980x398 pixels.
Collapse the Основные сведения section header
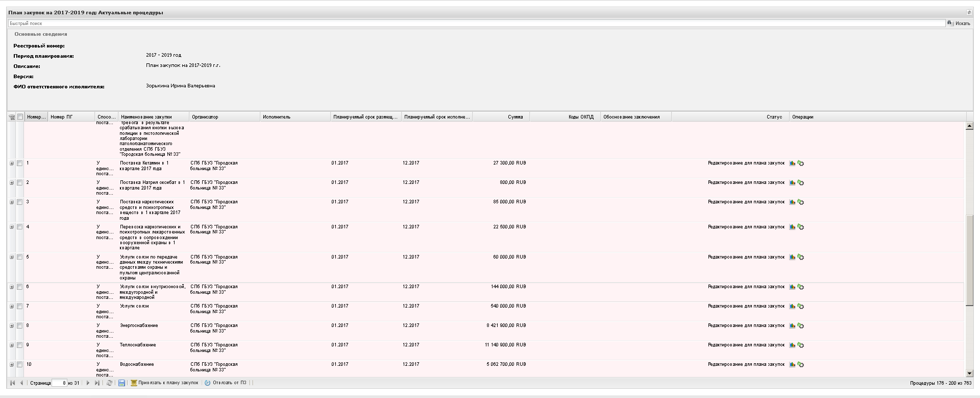(41, 34)
